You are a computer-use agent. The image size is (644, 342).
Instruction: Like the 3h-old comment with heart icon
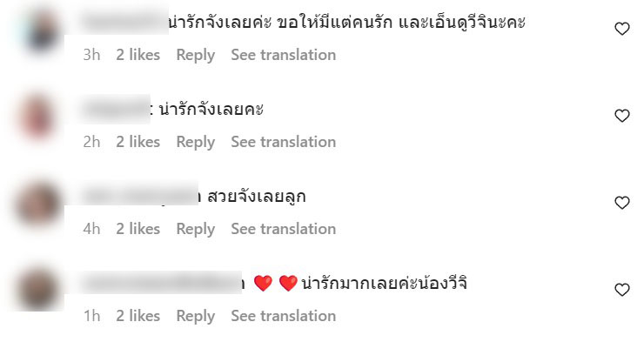(622, 29)
